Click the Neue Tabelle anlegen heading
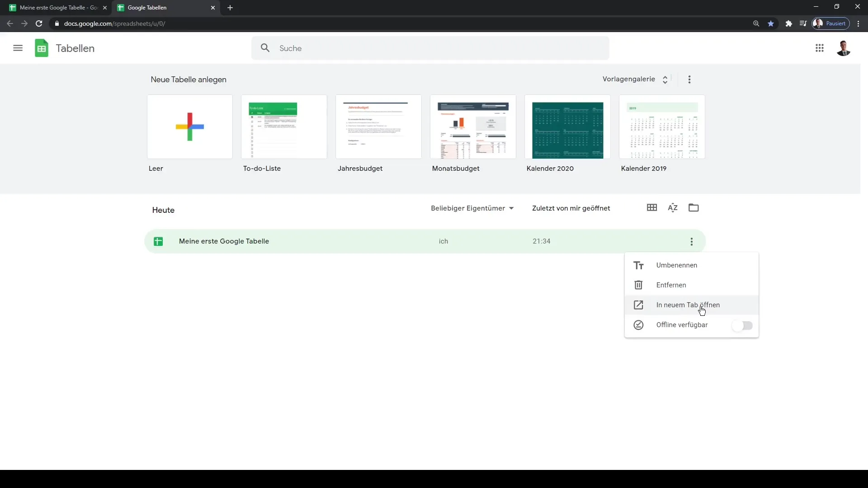Image resolution: width=868 pixels, height=488 pixels. 189,80
